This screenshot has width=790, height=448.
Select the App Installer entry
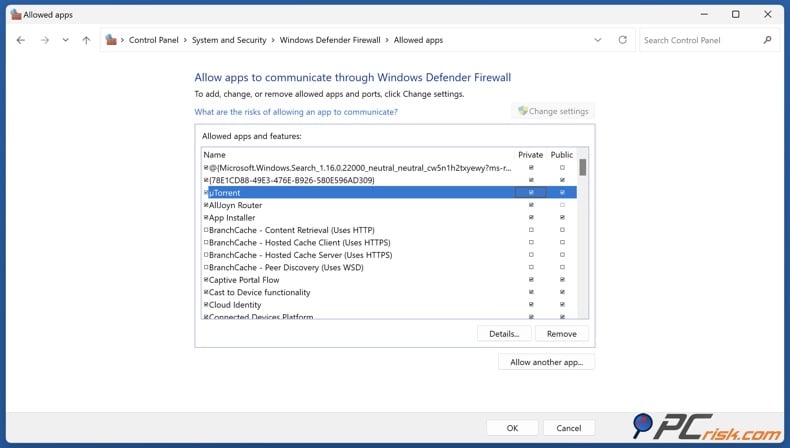[x=389, y=217]
